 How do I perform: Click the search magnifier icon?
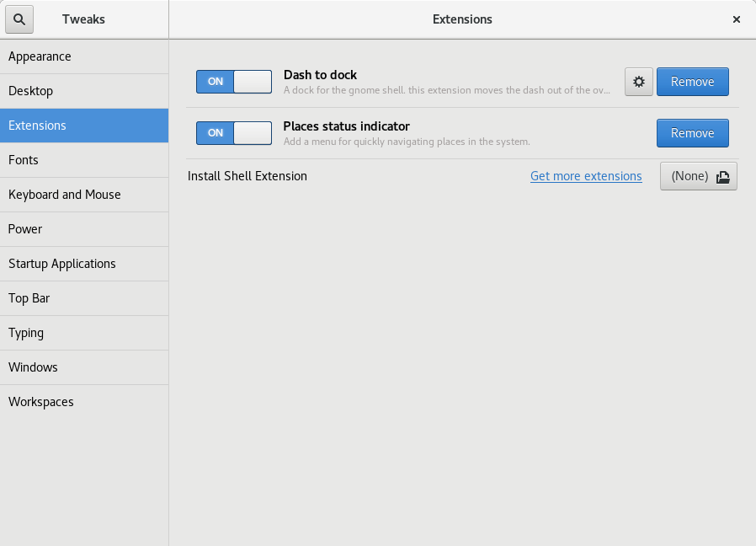pyautogui.click(x=19, y=19)
